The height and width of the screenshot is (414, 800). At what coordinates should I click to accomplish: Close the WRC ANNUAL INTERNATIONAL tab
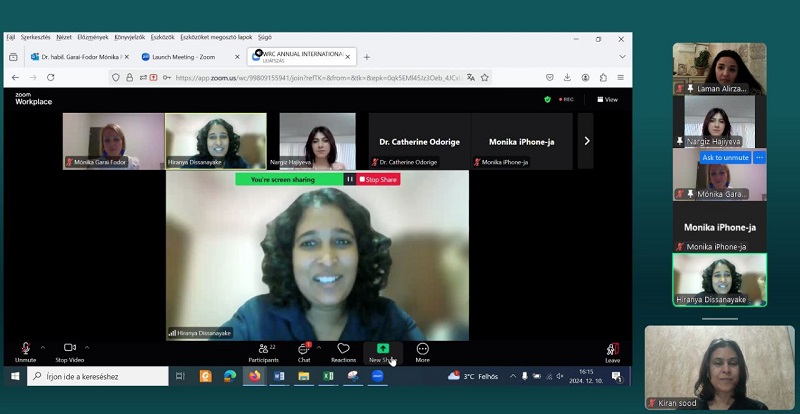coord(347,57)
